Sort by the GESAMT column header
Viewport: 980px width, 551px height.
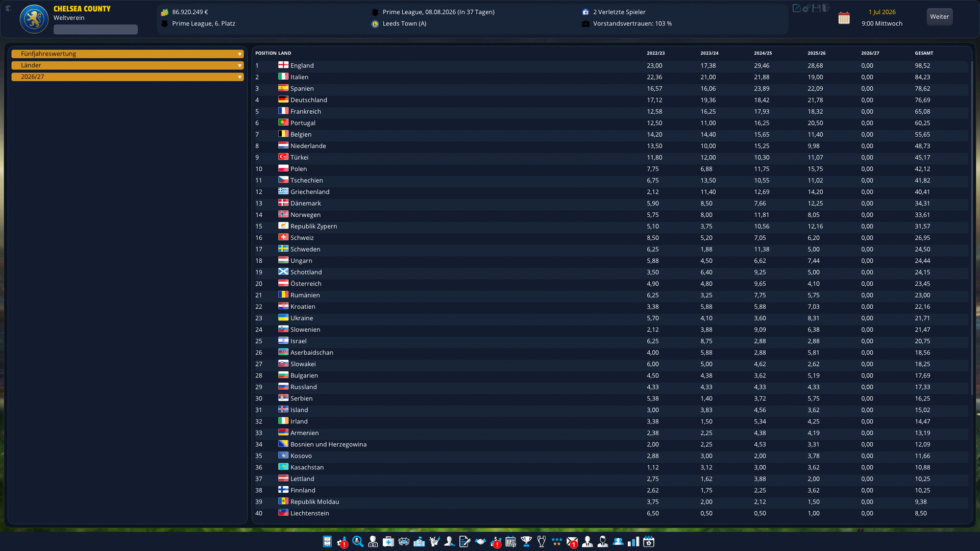tap(924, 53)
